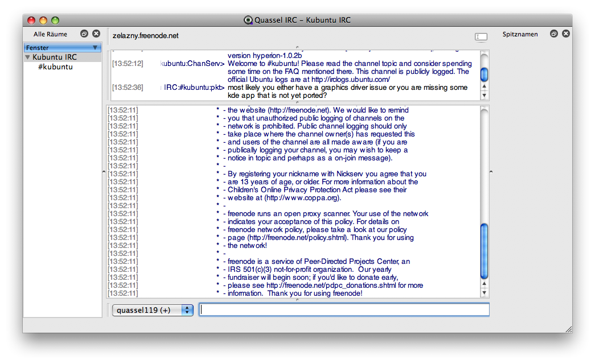The height and width of the screenshot is (364, 595).
Task: Click the topic text "zelazny.freenode.net"
Action: tap(145, 36)
